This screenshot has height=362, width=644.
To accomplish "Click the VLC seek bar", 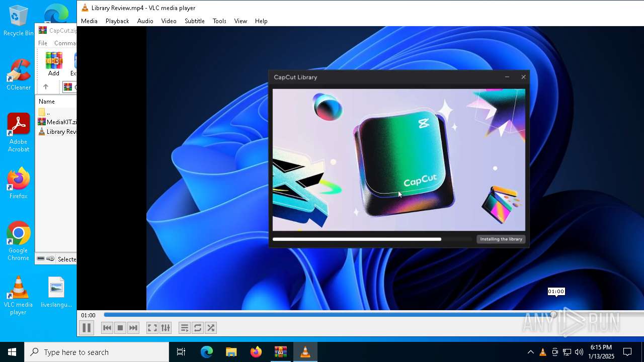I will tap(374, 315).
